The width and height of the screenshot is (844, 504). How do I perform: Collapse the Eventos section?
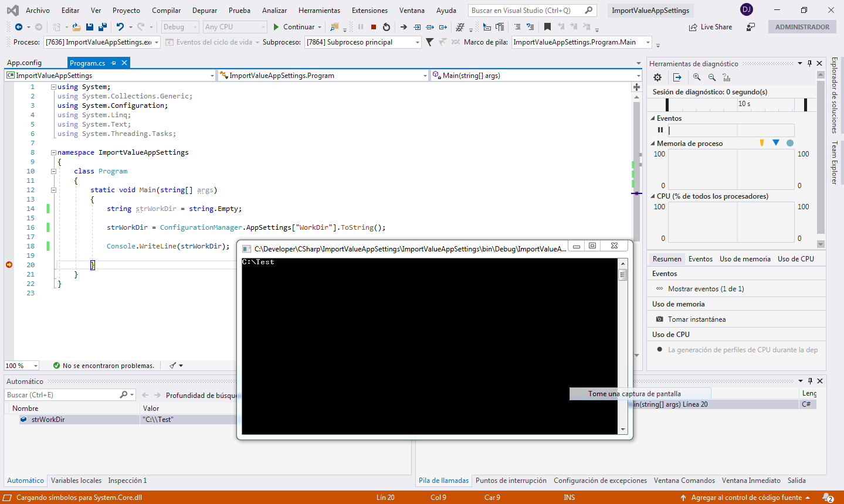(653, 118)
